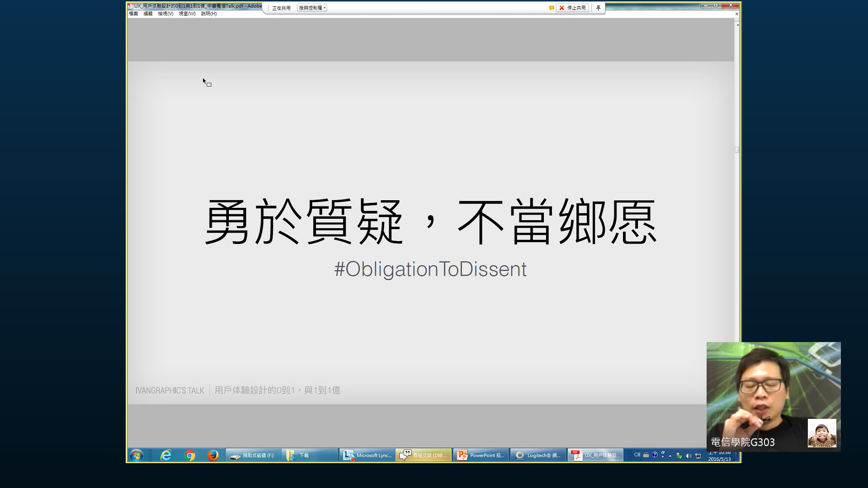Open the 授與控制權 dropdown
The image size is (868, 488).
[x=312, y=8]
